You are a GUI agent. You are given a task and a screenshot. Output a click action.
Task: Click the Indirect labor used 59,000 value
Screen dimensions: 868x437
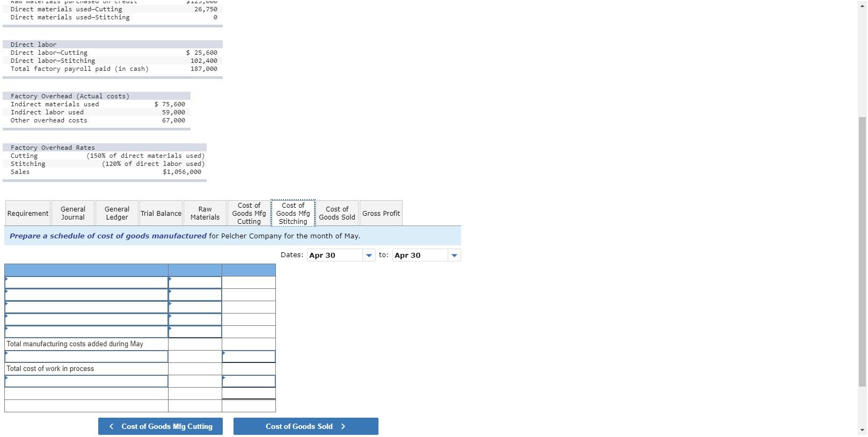[x=173, y=112]
